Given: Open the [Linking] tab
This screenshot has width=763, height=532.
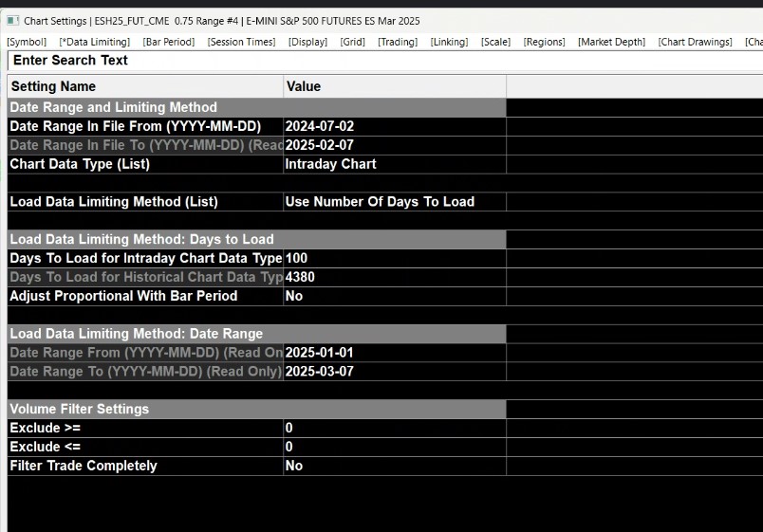Looking at the screenshot, I should click(x=449, y=42).
